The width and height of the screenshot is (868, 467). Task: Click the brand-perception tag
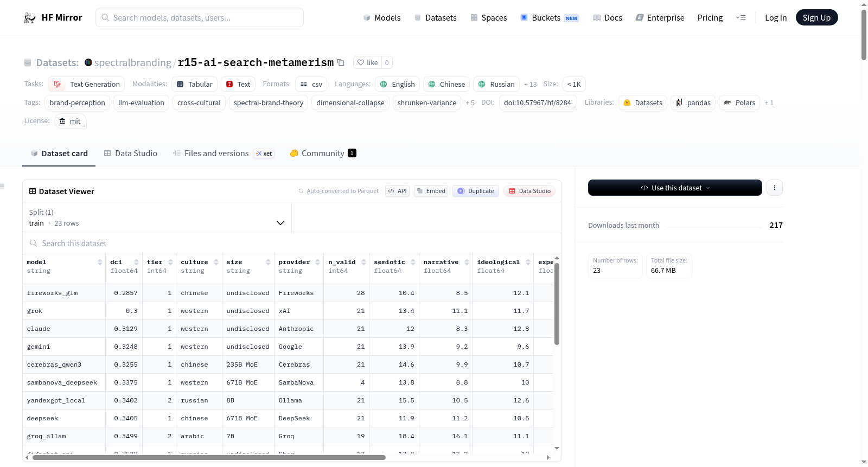tap(78, 103)
